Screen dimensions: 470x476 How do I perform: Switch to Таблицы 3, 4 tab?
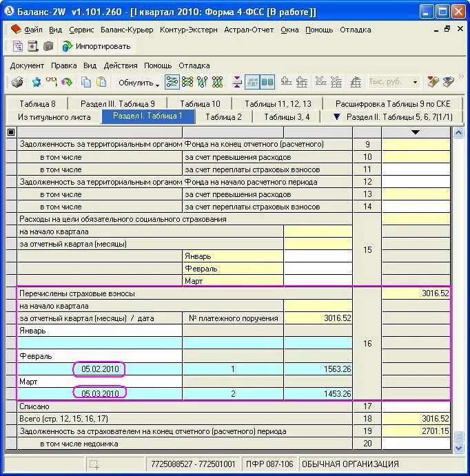[287, 117]
